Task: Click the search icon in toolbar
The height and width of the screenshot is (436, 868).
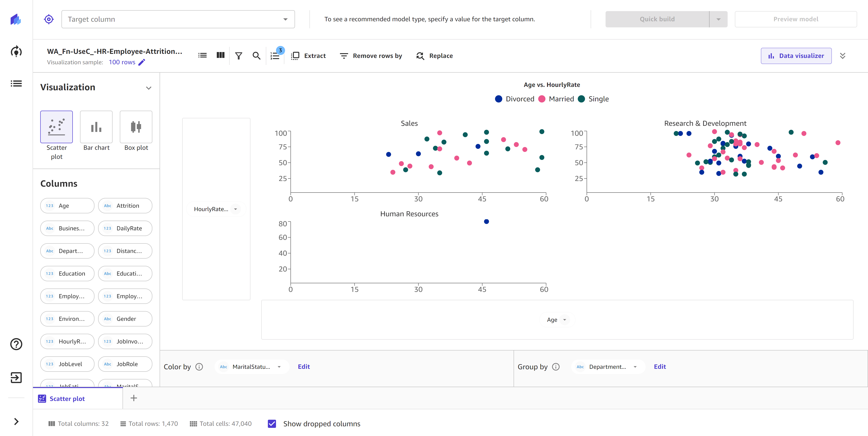Action: [257, 56]
